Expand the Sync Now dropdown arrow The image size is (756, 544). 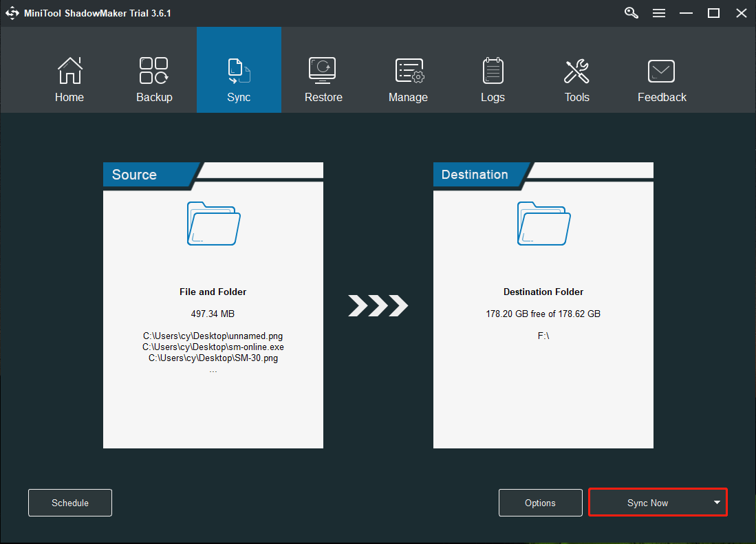click(717, 503)
